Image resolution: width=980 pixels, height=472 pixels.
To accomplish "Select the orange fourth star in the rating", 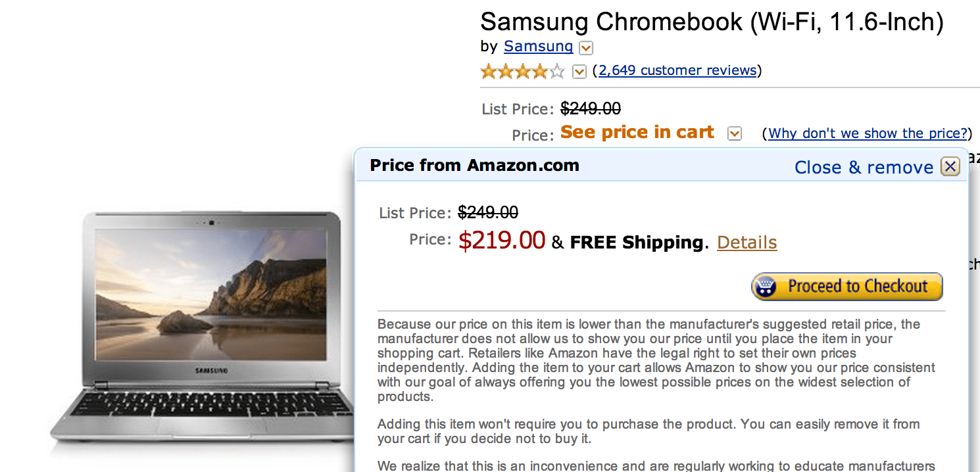I will tap(539, 71).
